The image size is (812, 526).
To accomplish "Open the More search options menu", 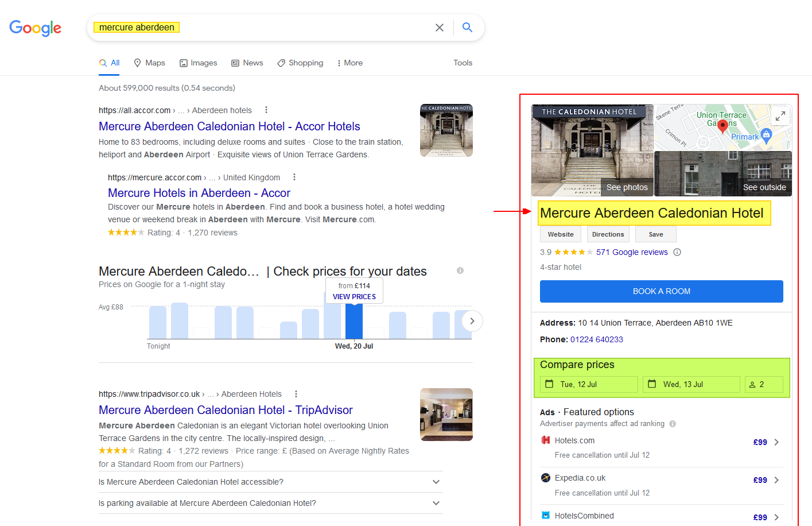I will pyautogui.click(x=349, y=63).
